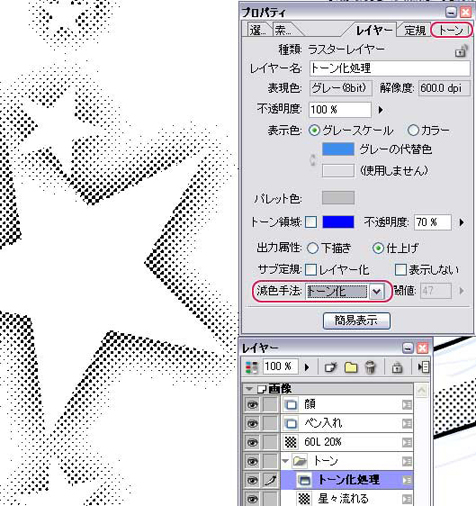Click the new layer icon in Layer panel
The height and width of the screenshot is (506, 476).
click(x=330, y=367)
